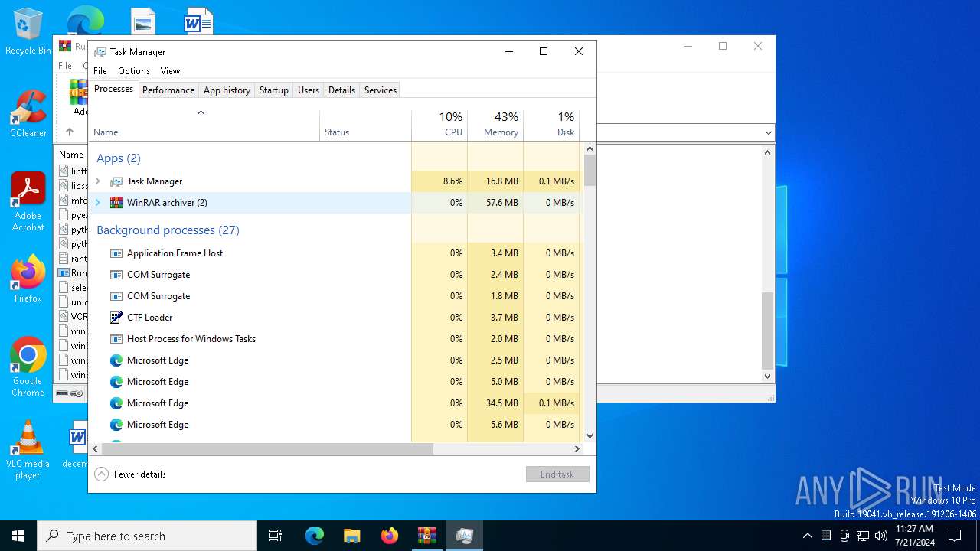Click the sort arrow above the Name column
980x551 pixels.
coord(201,112)
